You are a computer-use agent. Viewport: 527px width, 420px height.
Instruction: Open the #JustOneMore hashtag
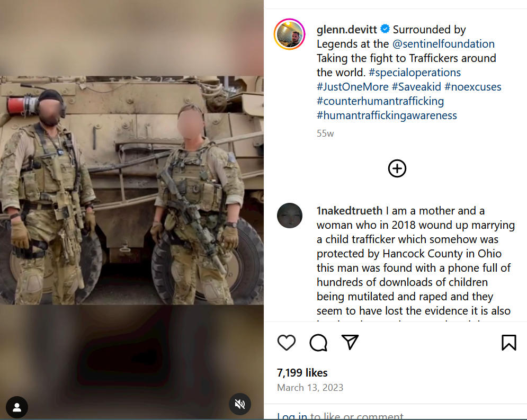point(352,87)
